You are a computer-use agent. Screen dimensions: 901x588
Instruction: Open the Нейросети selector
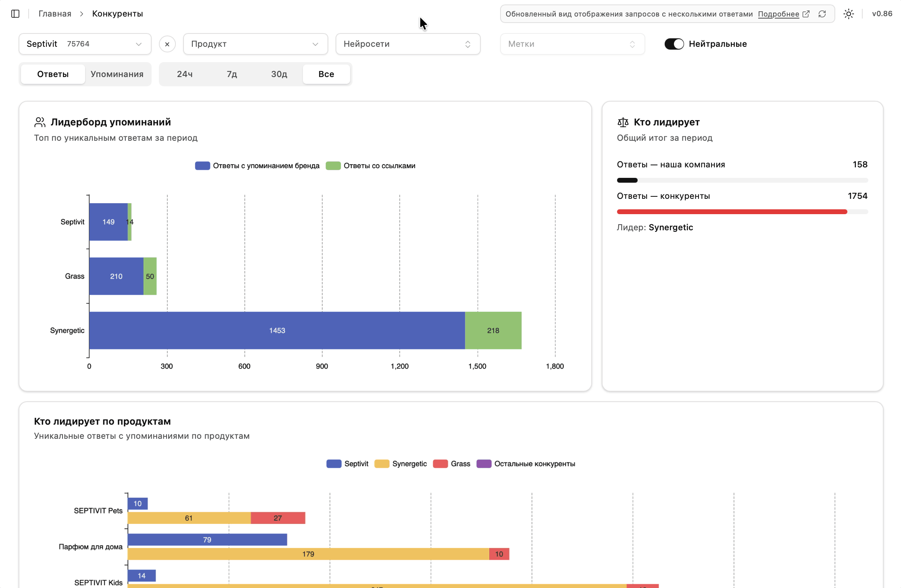tap(408, 44)
